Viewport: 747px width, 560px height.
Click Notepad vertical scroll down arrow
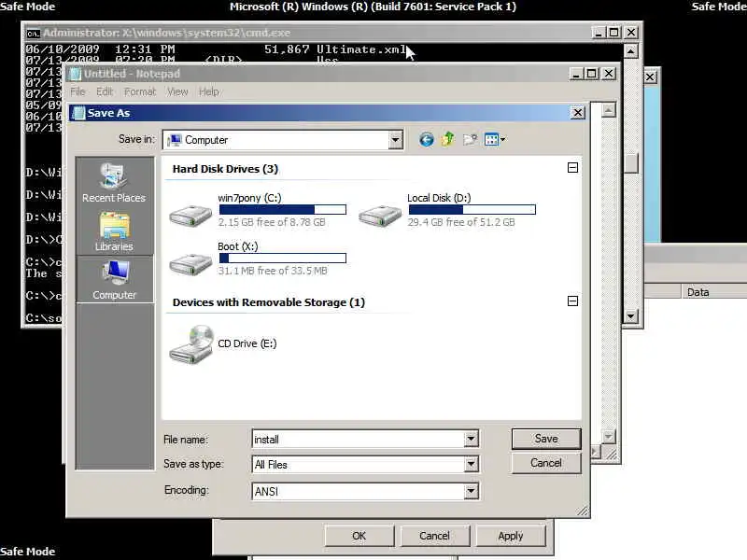[x=609, y=436]
